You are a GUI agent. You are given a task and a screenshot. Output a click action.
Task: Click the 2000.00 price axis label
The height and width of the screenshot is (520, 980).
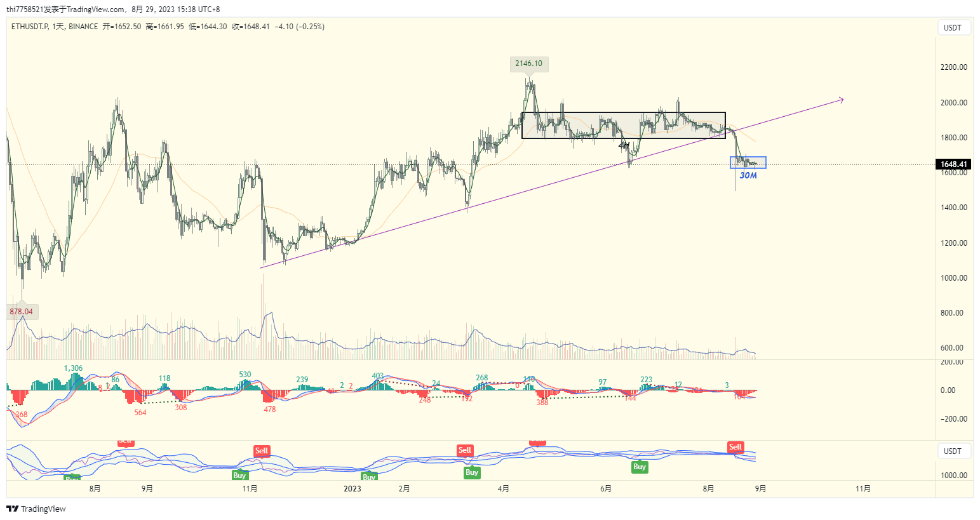[x=954, y=103]
